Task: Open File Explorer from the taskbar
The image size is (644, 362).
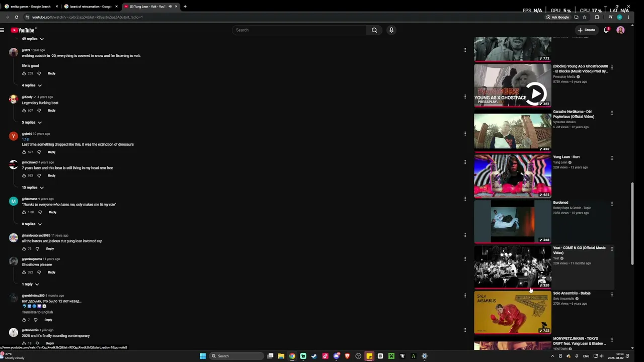Action: (281, 356)
